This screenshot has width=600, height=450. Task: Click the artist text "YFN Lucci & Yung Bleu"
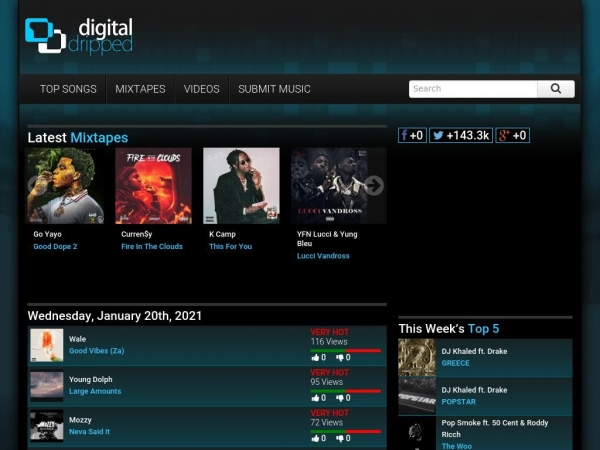pos(327,239)
